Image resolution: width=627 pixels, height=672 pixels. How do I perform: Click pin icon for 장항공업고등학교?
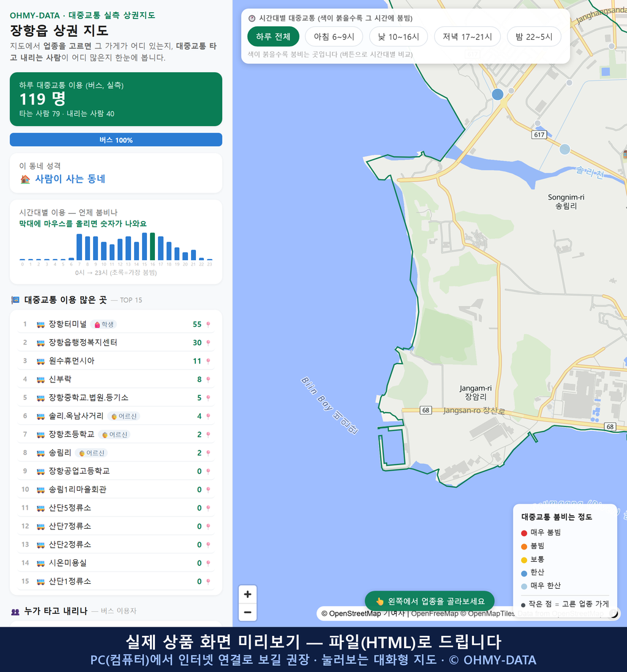pos(208,471)
